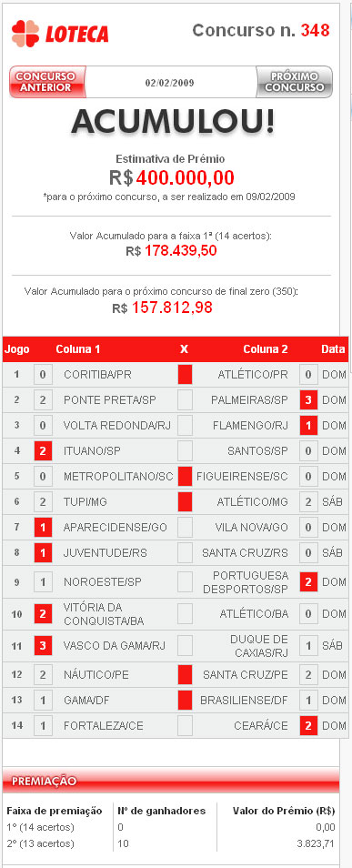Click the contest date 02/02/2009 field

pos(169,83)
